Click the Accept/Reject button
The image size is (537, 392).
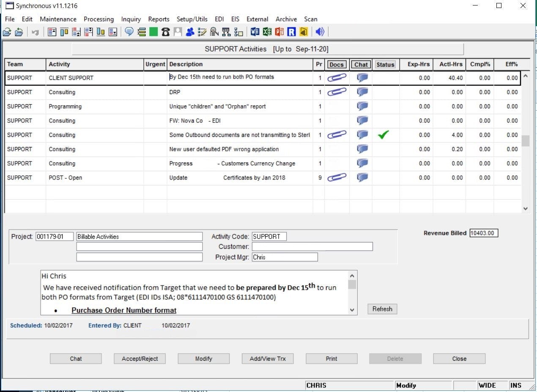pos(140,359)
